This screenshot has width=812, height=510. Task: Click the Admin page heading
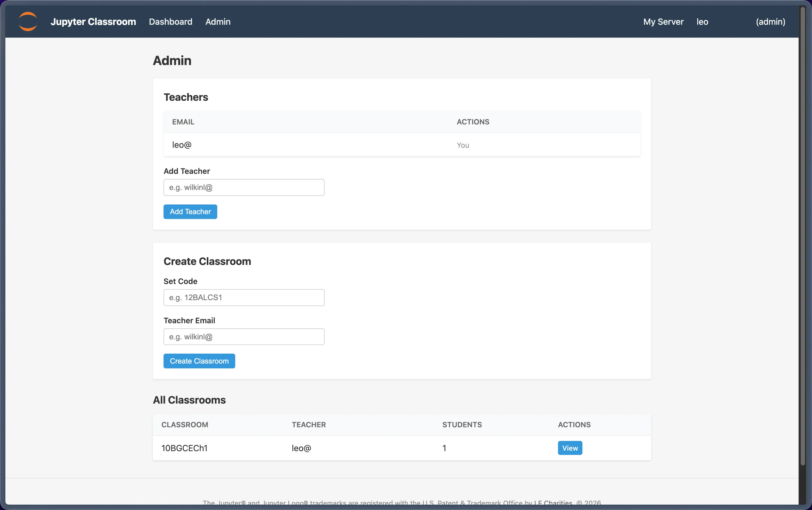pos(172,61)
